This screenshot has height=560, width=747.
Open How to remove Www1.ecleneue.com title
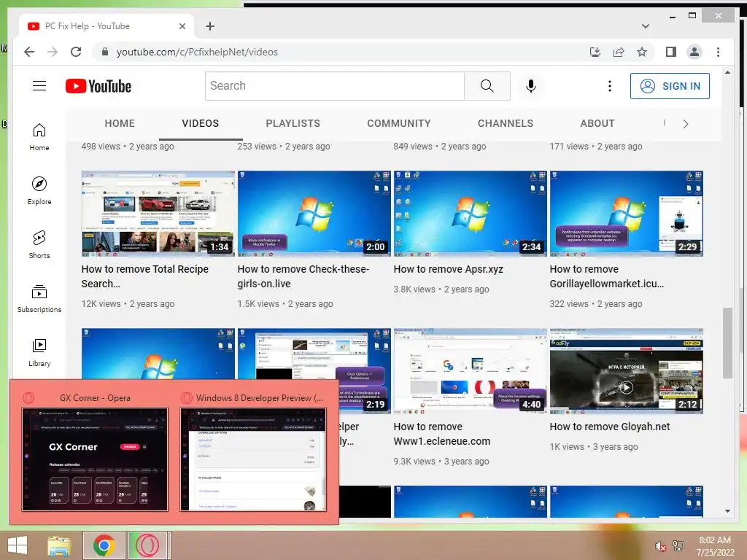(x=441, y=434)
